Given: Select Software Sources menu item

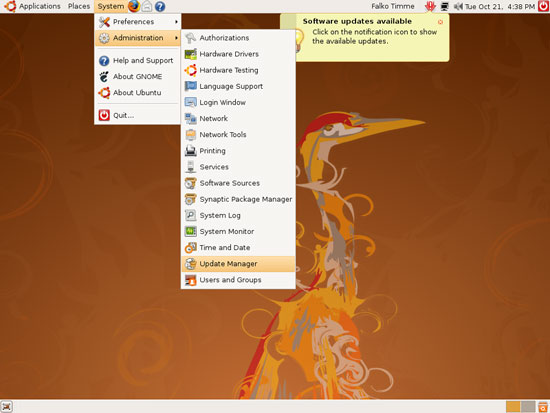Looking at the screenshot, I should click(x=238, y=183).
